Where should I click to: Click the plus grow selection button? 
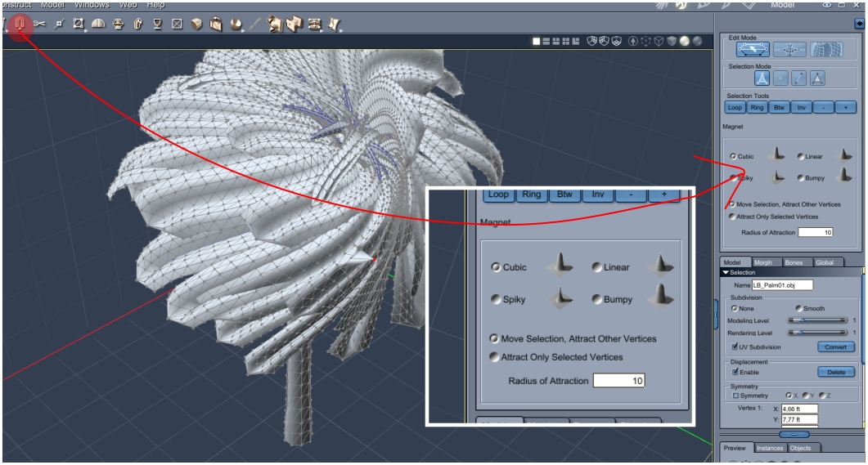pos(845,107)
